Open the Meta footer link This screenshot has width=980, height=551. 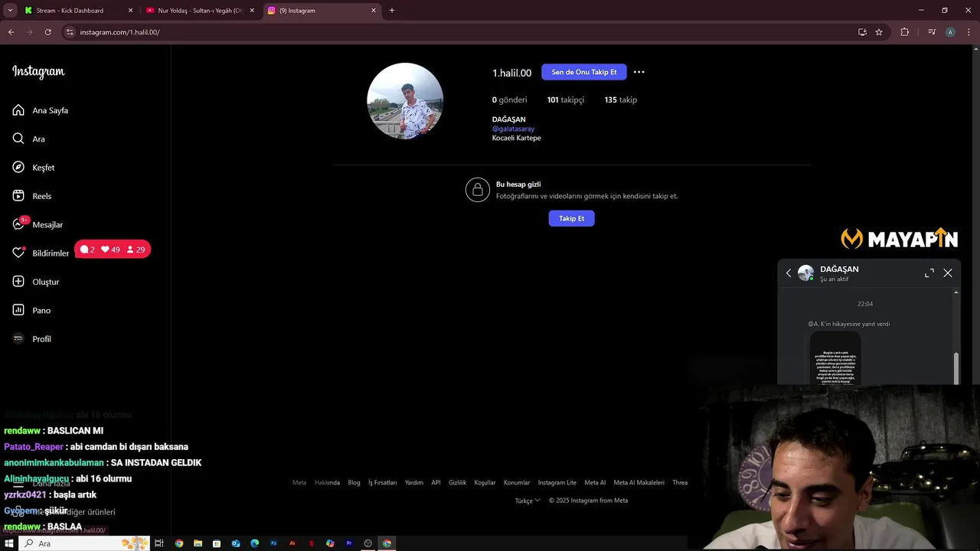tap(299, 483)
